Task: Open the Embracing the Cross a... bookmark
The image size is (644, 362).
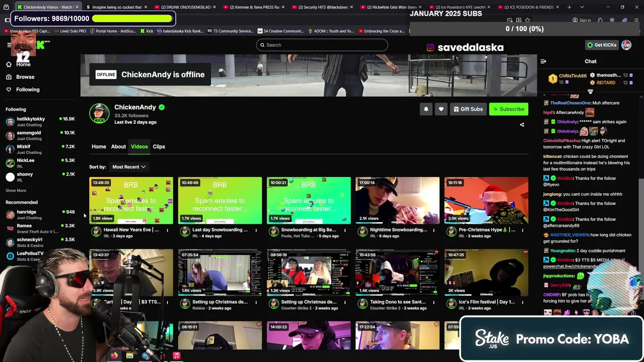Action: 381,31
